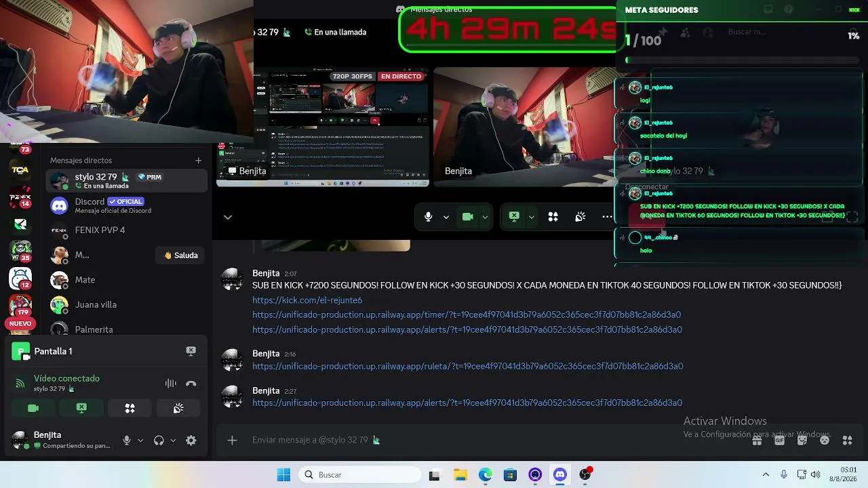Stop streaming Pantalla 1 screen share
This screenshot has height=488, width=868.
[x=191, y=351]
